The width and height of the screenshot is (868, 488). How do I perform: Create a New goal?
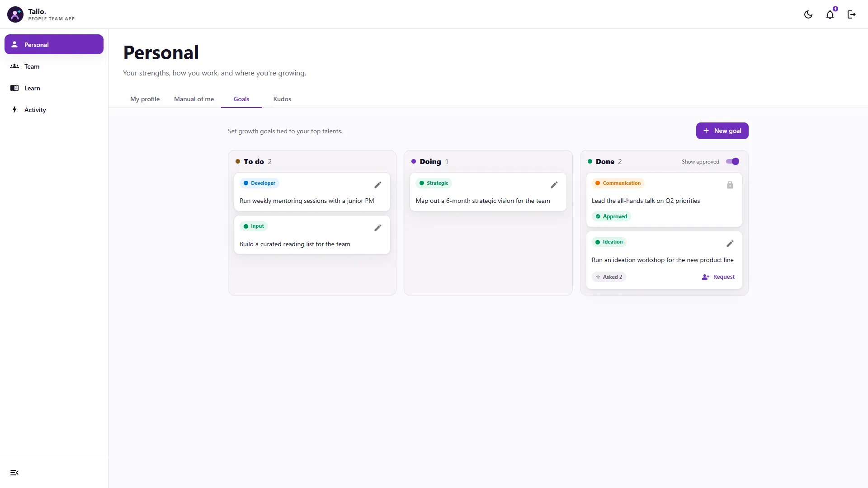pyautogui.click(x=722, y=131)
